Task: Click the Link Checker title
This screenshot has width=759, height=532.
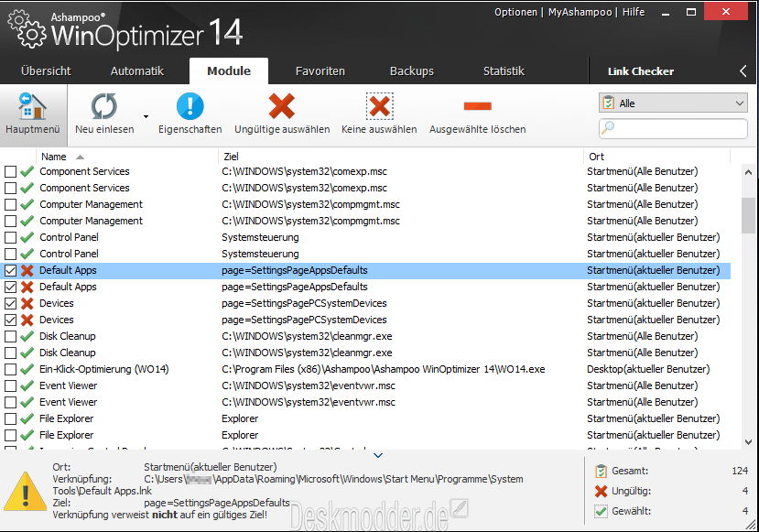Action: (641, 71)
